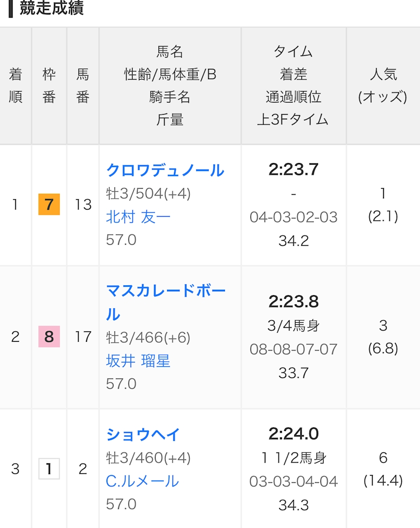Click the 馬番 column header
420x528 pixels.
coord(82,86)
